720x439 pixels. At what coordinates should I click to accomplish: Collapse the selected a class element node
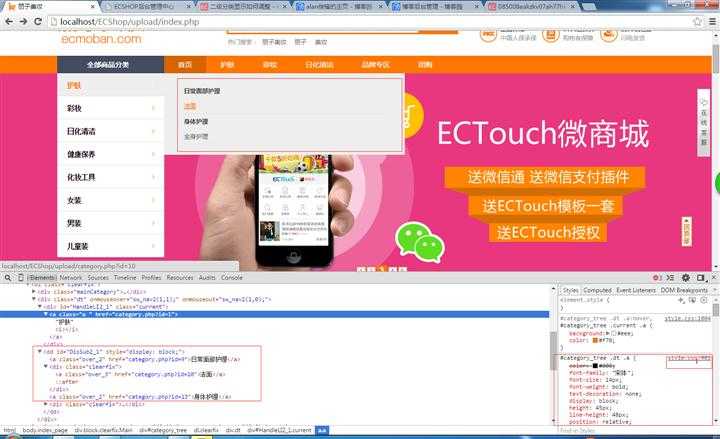click(x=45, y=314)
